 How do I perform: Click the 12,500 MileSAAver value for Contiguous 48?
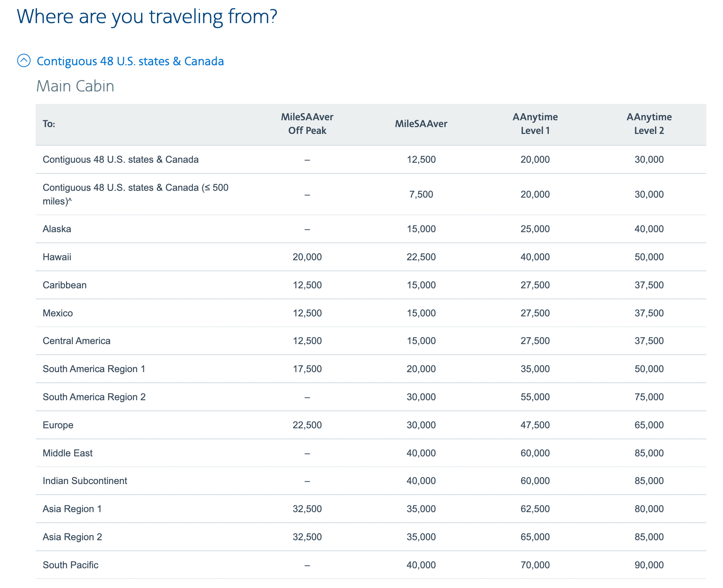[421, 159]
